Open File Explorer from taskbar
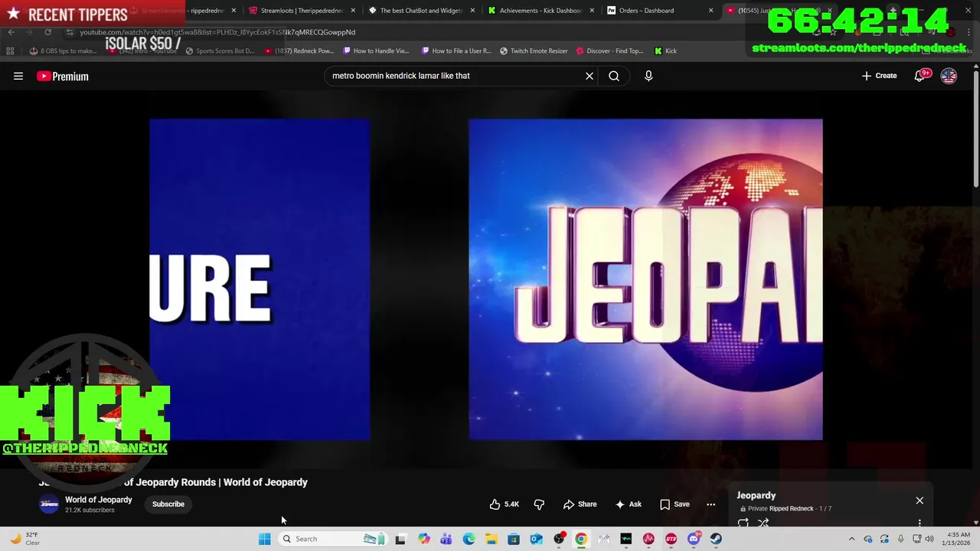Viewport: 980px width, 551px height. 491,539
